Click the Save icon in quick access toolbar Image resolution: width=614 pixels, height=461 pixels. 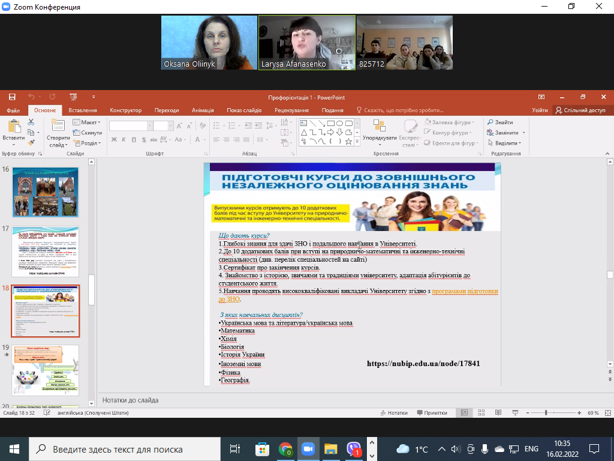pyautogui.click(x=12, y=97)
